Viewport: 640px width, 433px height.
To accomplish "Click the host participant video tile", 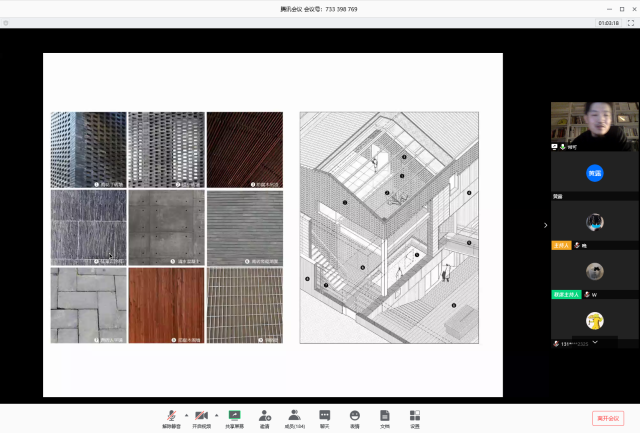I will click(594, 222).
